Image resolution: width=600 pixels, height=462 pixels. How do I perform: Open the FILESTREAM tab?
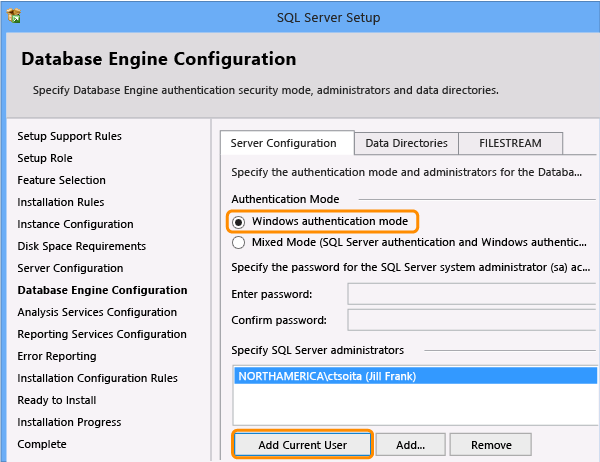point(510,143)
